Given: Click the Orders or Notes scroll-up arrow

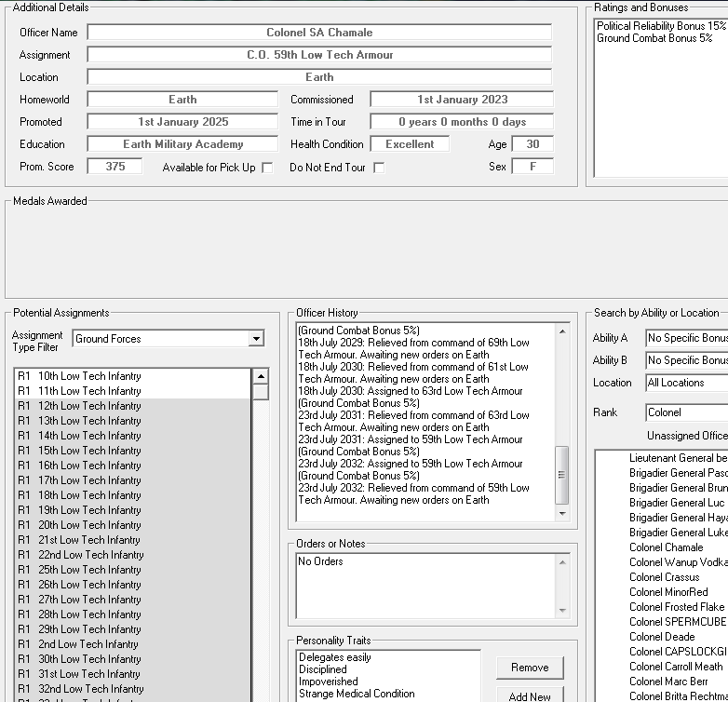Looking at the screenshot, I should [562, 562].
